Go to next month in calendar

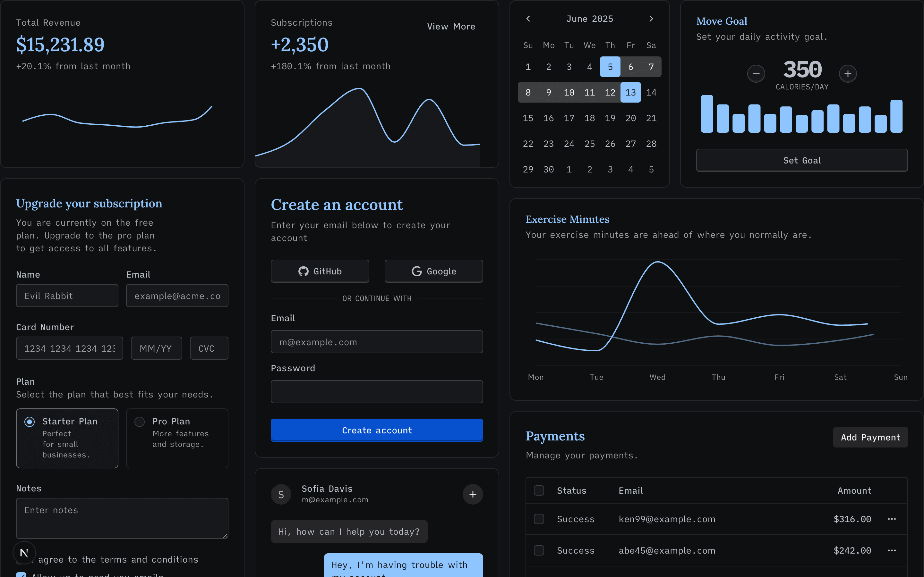[x=651, y=19]
